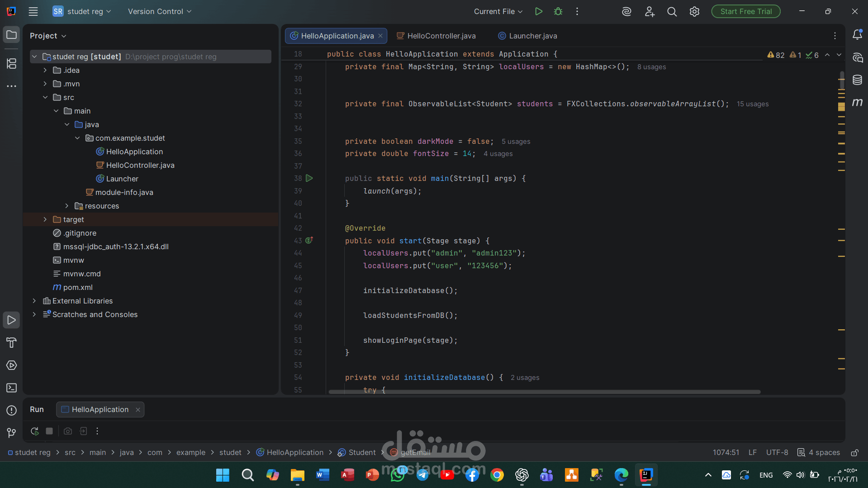Open File Explorer from the taskbar

pos(297,475)
